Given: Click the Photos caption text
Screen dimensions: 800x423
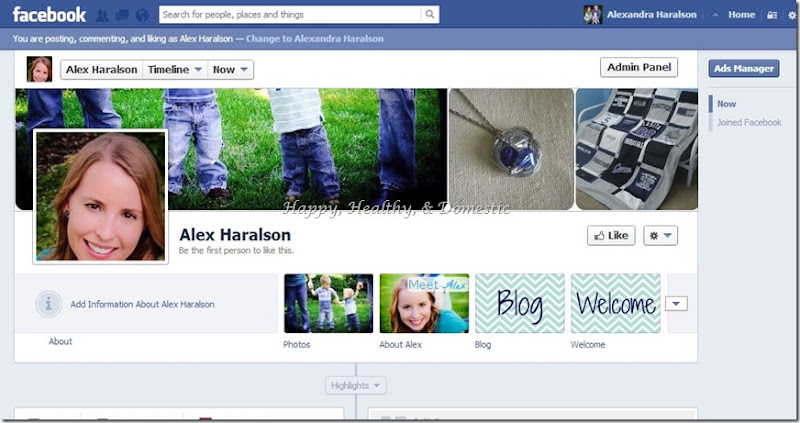Looking at the screenshot, I should (296, 344).
